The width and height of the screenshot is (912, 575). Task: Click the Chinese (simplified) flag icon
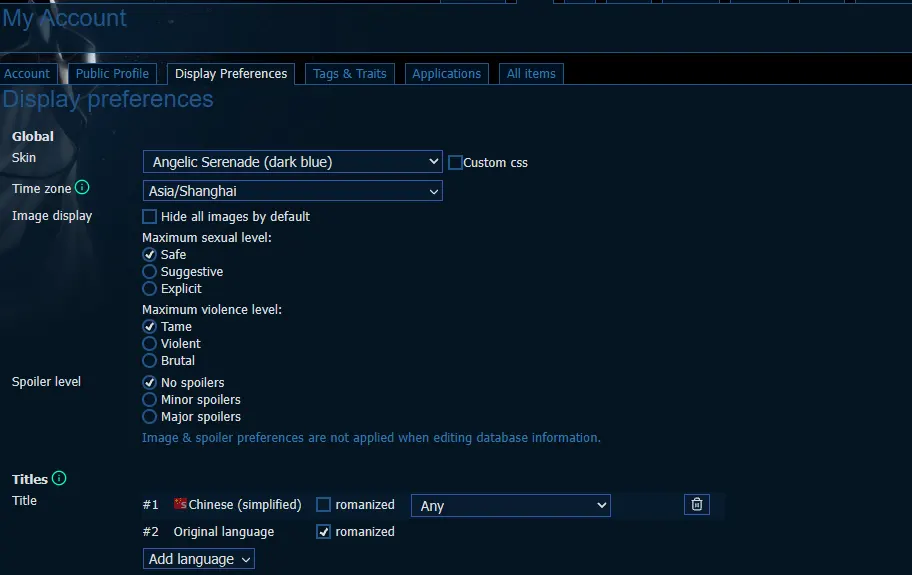[180, 504]
